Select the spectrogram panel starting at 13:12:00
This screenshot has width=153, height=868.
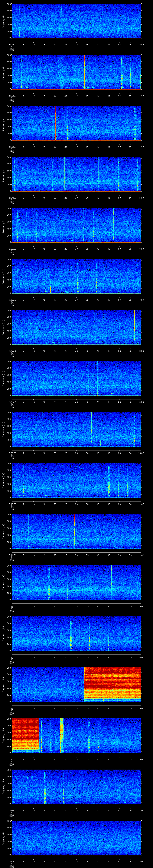(x=76, y=582)
